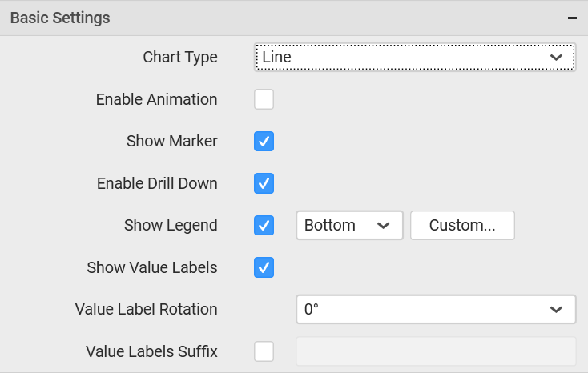The height and width of the screenshot is (373, 588).
Task: Click the chevron in Bottom dropdown
Action: 383,226
